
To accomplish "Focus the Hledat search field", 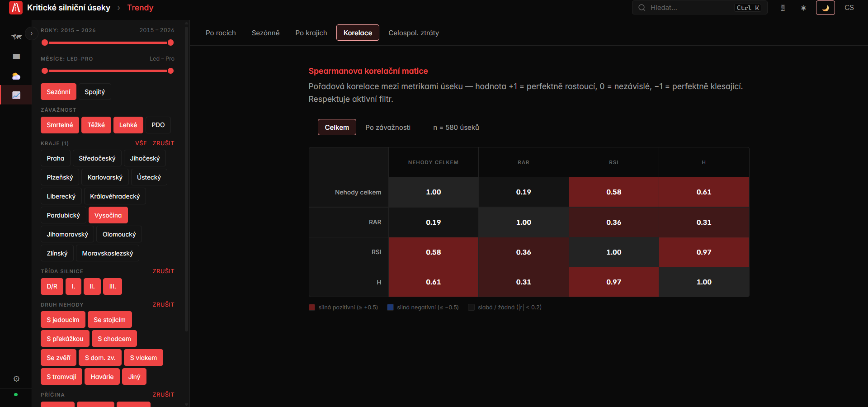I will (699, 8).
